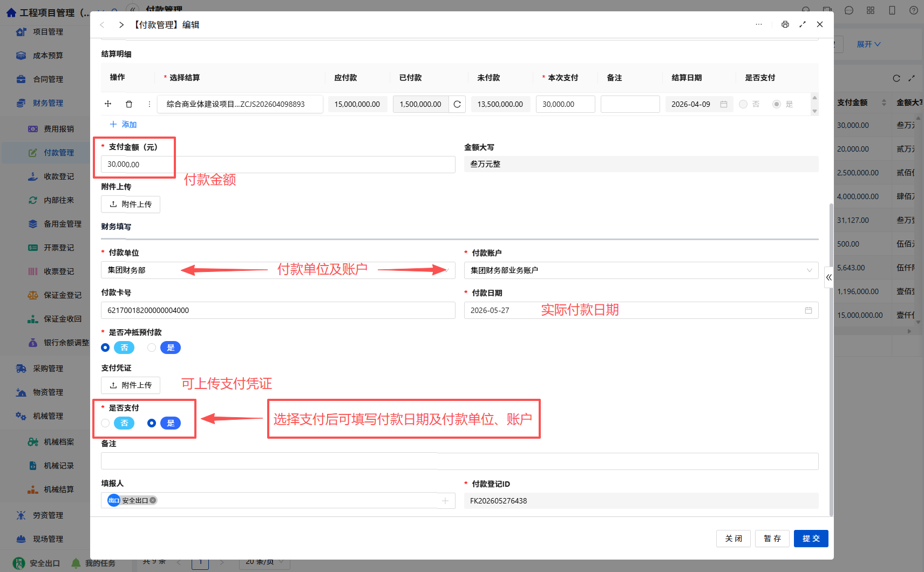The image size is (924, 572).
Task: Open the 选择结算 selector field
Action: (x=240, y=104)
